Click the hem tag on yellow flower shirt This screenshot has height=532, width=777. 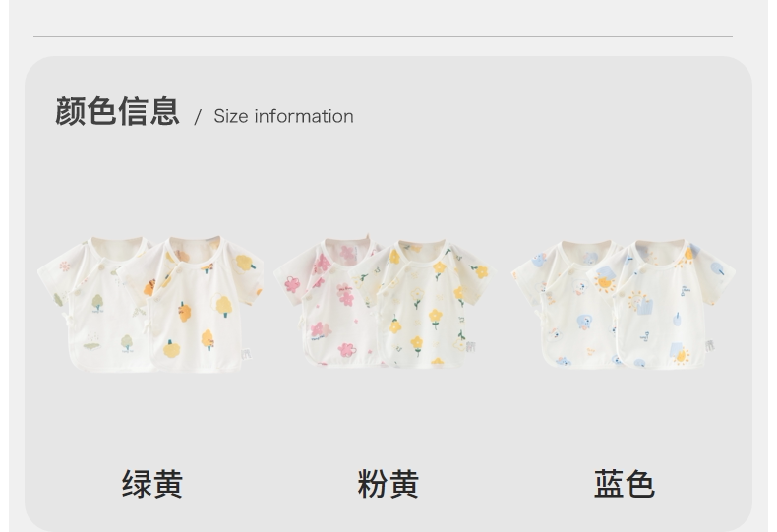pyautogui.click(x=470, y=346)
